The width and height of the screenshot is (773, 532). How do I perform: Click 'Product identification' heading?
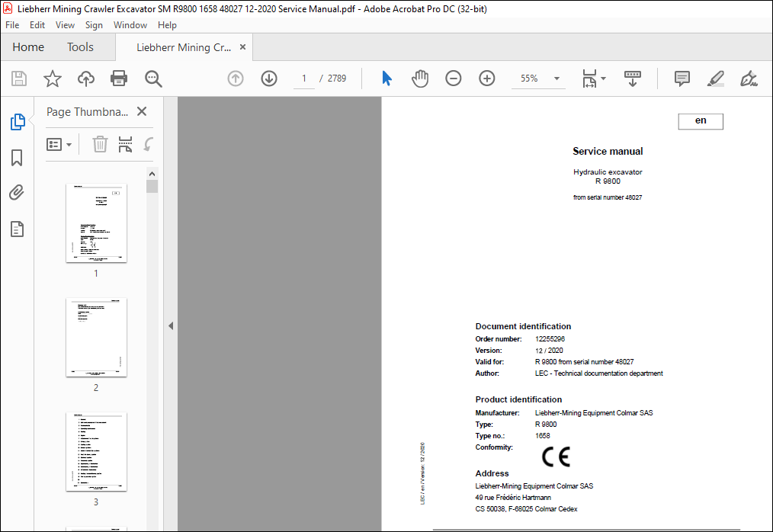coord(518,399)
